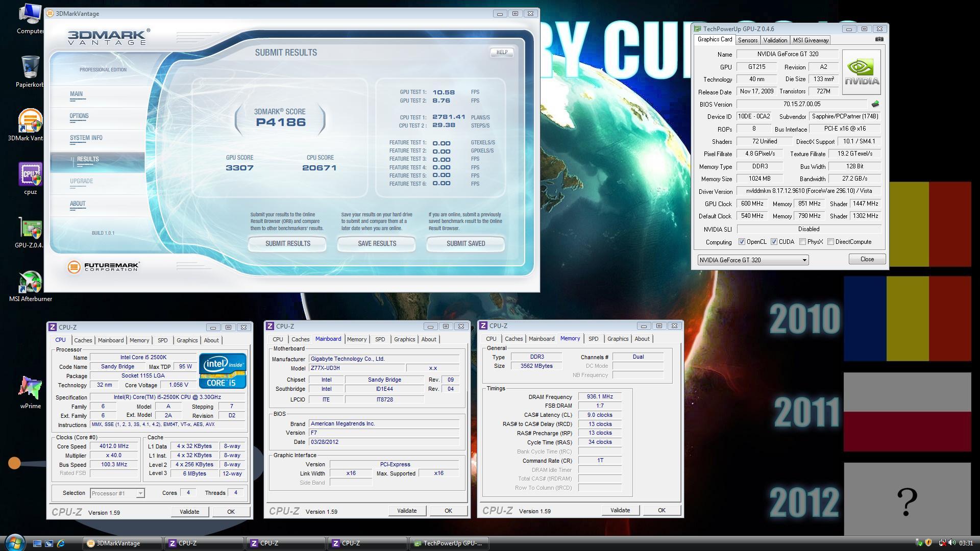Image resolution: width=980 pixels, height=551 pixels.
Task: Open Caches tab in the CPU tab window
Action: (83, 340)
